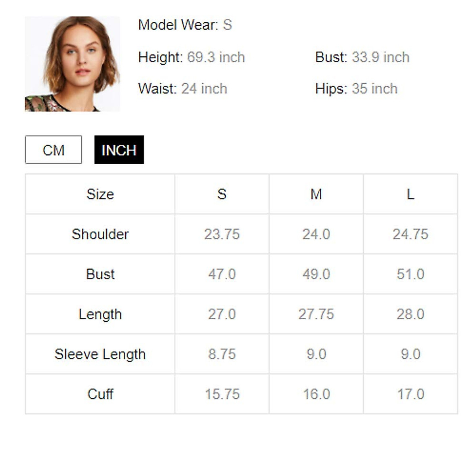
Task: Click the L size column header
Action: click(x=410, y=194)
